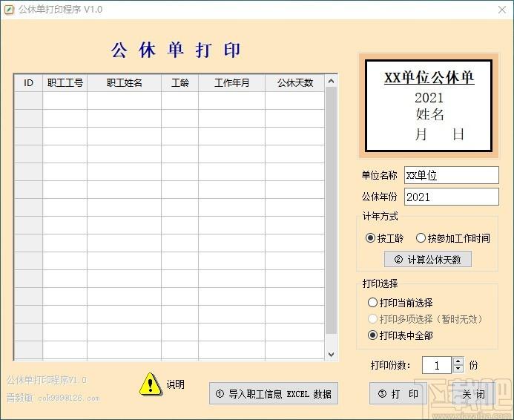Image resolution: width=514 pixels, height=420 pixels.
Task: Increase print copies with up arrow
Action: (458, 361)
